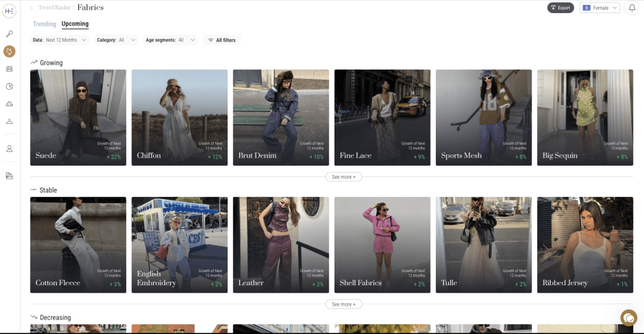Switch to the Trending tab
Viewport: 644px width, 334px height.
tap(44, 24)
